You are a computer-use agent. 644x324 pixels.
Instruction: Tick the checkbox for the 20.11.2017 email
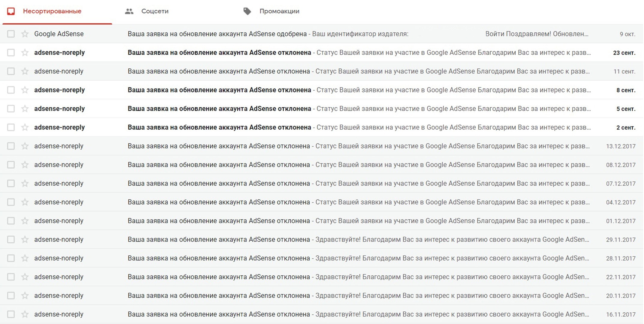tap(11, 295)
